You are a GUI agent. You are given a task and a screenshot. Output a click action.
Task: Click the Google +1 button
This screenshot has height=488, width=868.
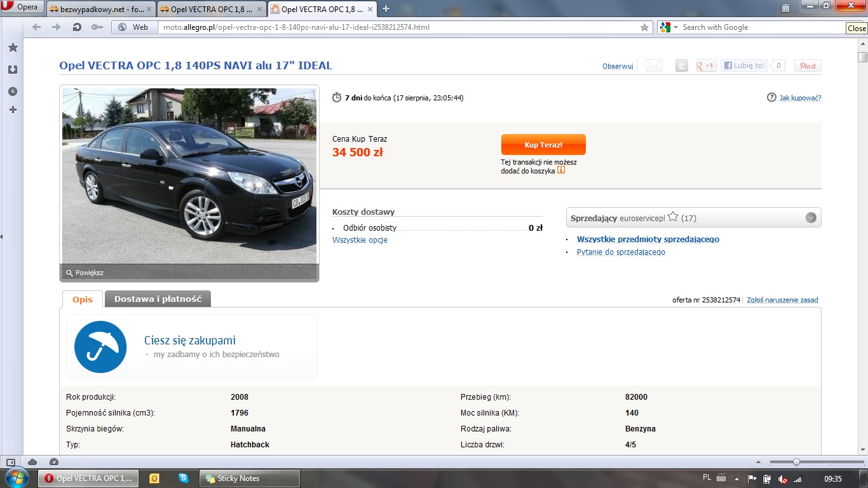(706, 65)
